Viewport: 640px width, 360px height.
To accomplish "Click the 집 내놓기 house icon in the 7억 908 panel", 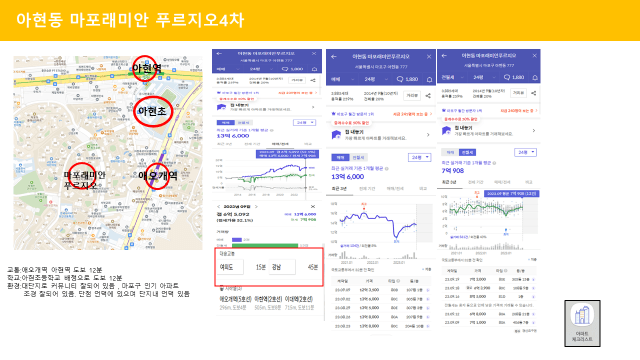I will coord(447,131).
